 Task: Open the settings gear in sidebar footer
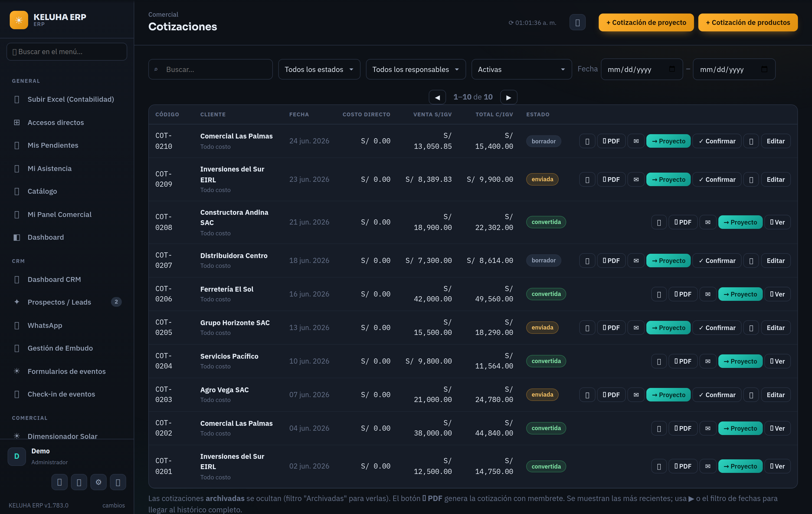click(x=99, y=482)
